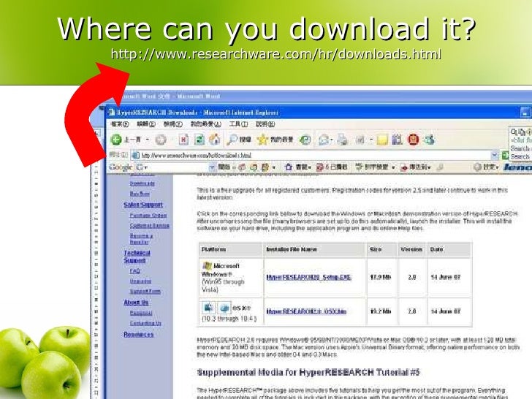This screenshot has height=399, width=532.
Task: Click the yellow note Discuss icon
Action: [x=382, y=140]
